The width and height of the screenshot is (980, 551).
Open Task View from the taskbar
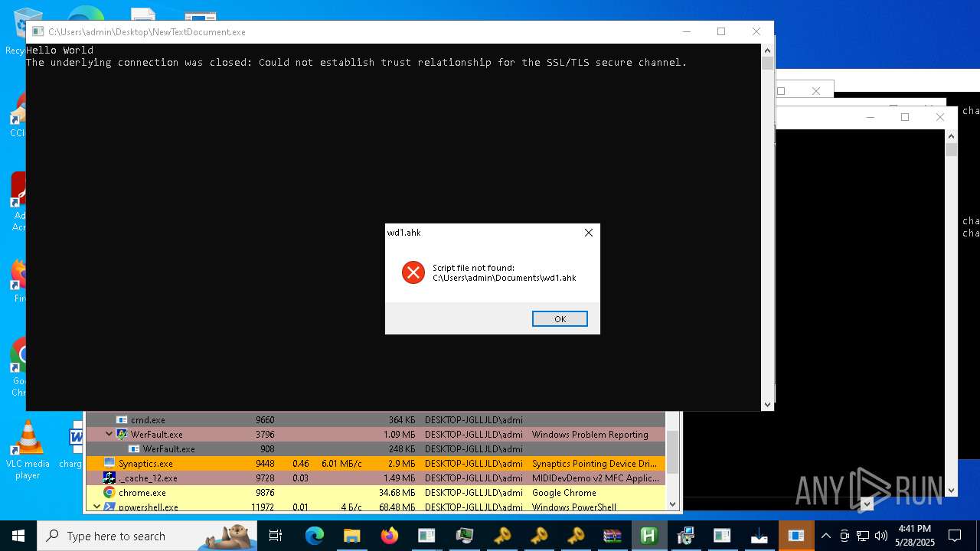point(276,536)
